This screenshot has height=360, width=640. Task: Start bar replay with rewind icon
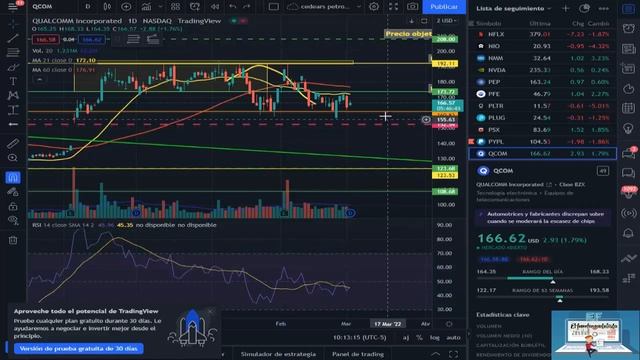coord(215,7)
